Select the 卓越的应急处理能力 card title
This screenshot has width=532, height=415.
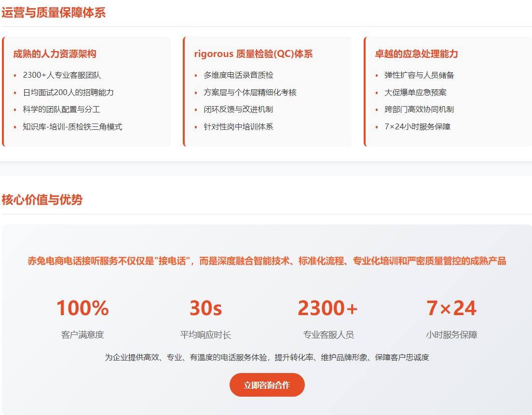click(416, 54)
